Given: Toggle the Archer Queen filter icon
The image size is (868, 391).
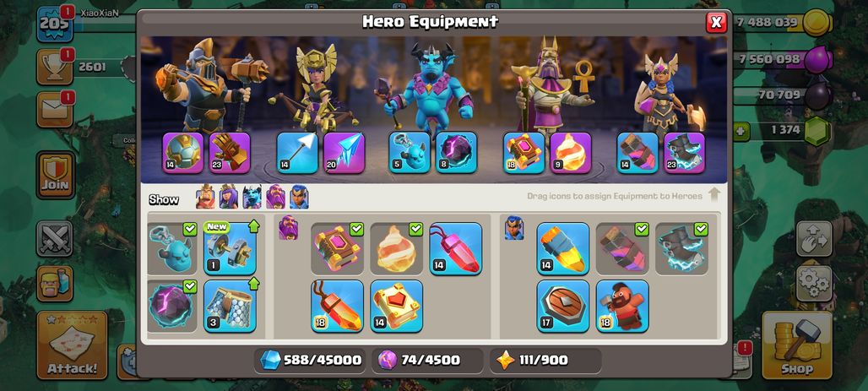Looking at the screenshot, I should coord(229,197).
